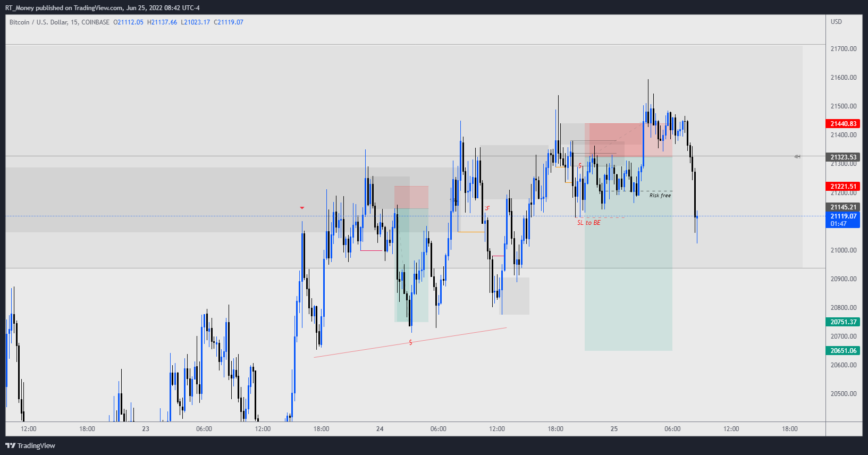Click the red down-arrow marker on the chart
This screenshot has width=868, height=455.
tap(302, 208)
